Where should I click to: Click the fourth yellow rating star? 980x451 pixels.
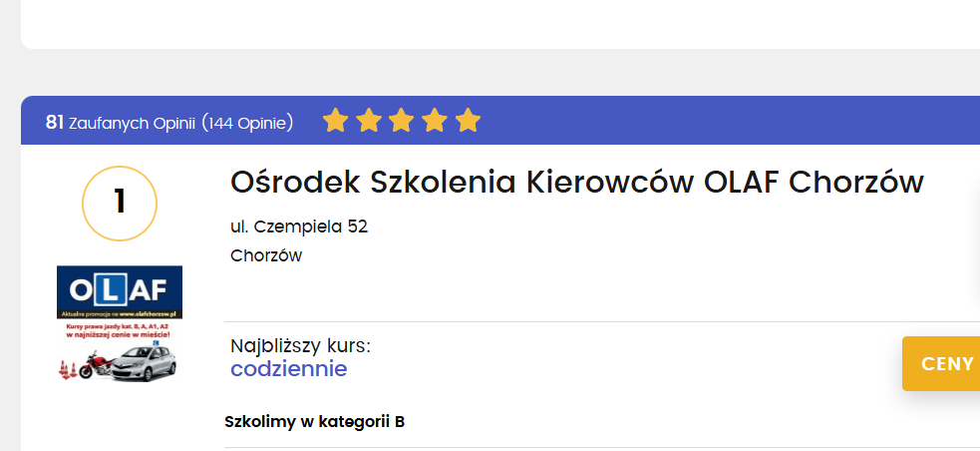[x=435, y=122]
